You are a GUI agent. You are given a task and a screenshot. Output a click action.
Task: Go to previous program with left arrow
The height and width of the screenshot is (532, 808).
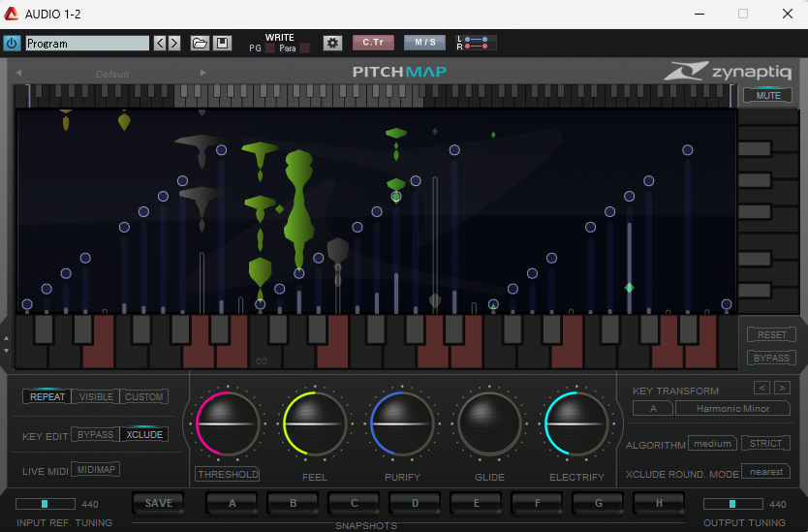coord(160,44)
